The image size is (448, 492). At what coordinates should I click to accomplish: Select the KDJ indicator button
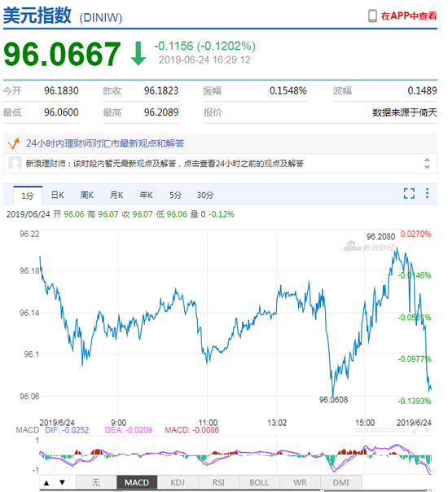[178, 482]
